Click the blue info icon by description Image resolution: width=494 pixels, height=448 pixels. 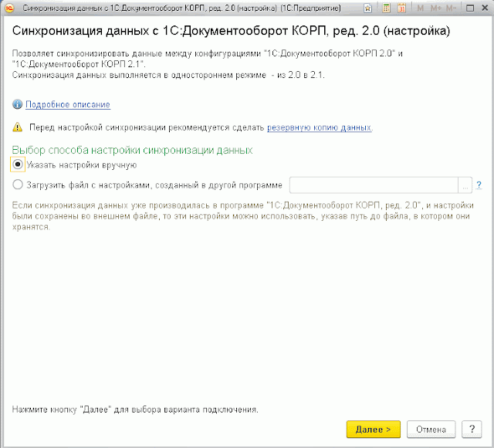(x=17, y=104)
